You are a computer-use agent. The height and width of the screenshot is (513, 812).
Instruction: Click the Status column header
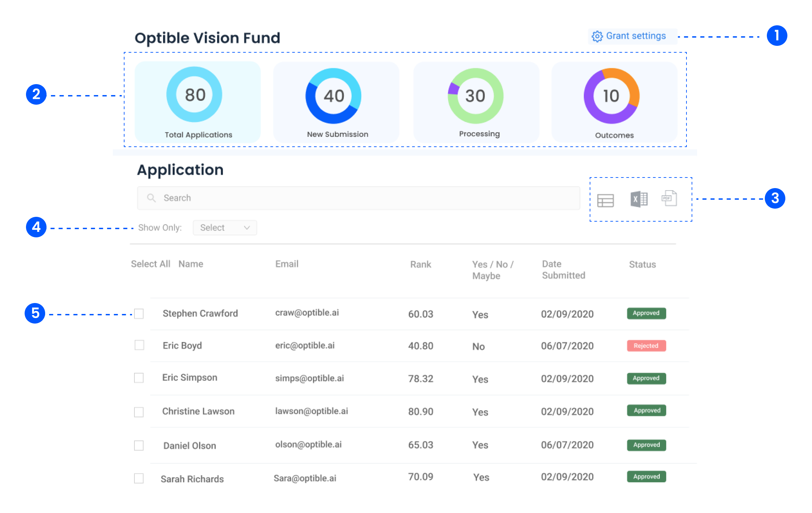click(642, 264)
